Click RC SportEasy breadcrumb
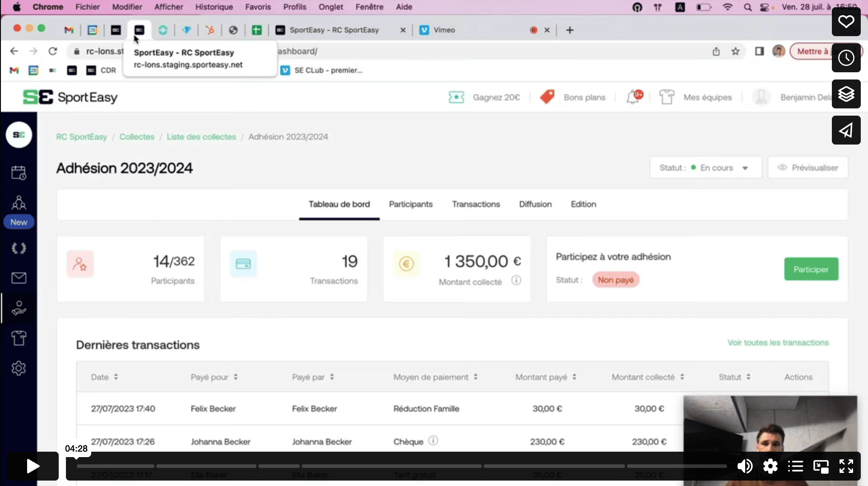868x486 pixels. click(81, 137)
